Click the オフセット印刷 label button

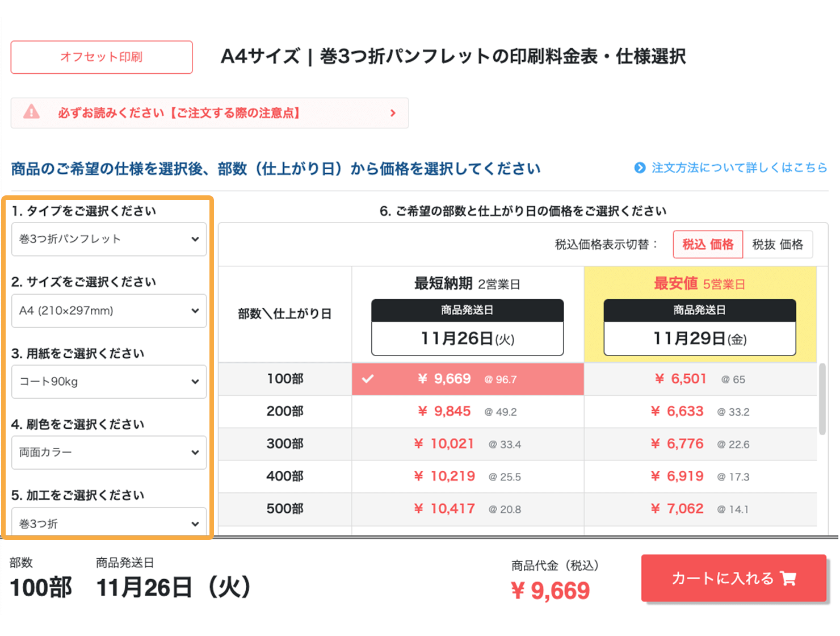(x=101, y=57)
